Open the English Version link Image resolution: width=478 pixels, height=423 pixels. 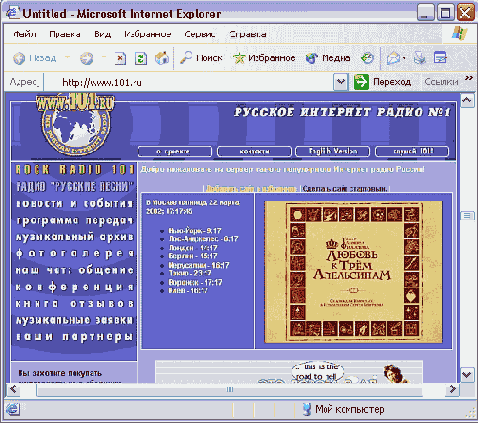(x=333, y=151)
